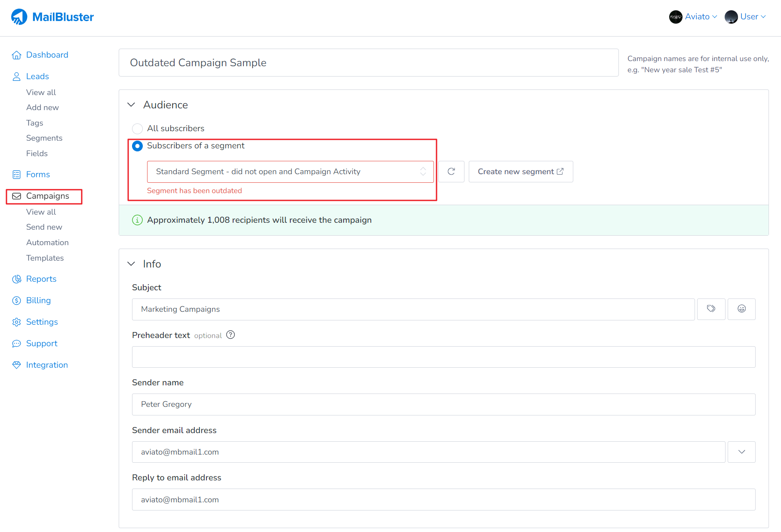Expand the sender email address dropdown arrow
The width and height of the screenshot is (781, 532).
(741, 452)
